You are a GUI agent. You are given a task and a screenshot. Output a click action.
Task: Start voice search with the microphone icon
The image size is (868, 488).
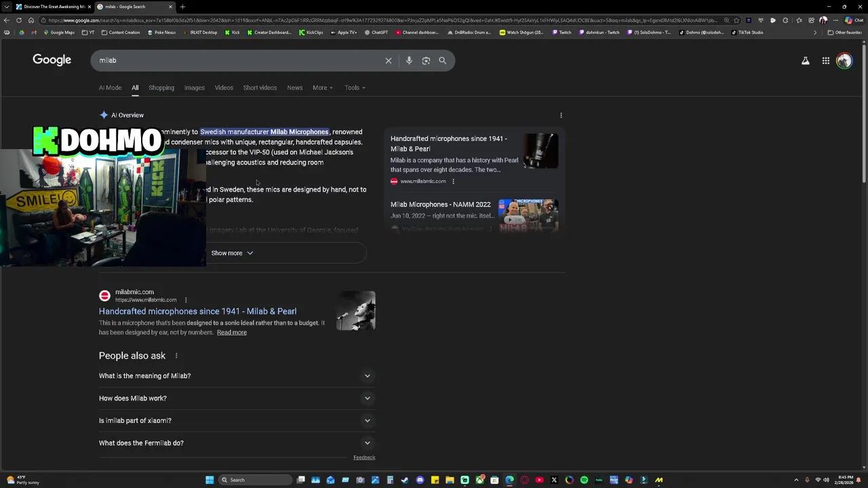click(x=409, y=60)
